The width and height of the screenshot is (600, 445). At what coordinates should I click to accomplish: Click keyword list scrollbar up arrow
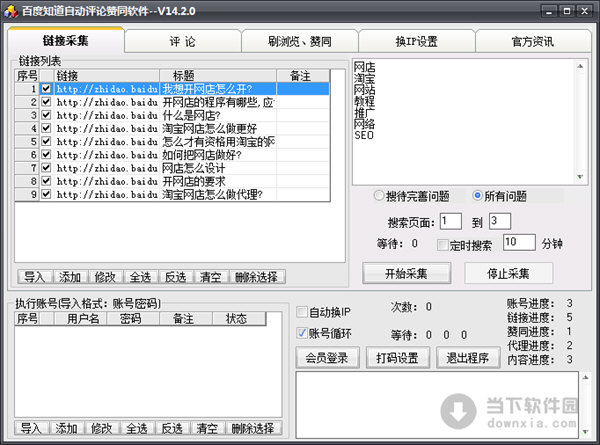coord(580,66)
